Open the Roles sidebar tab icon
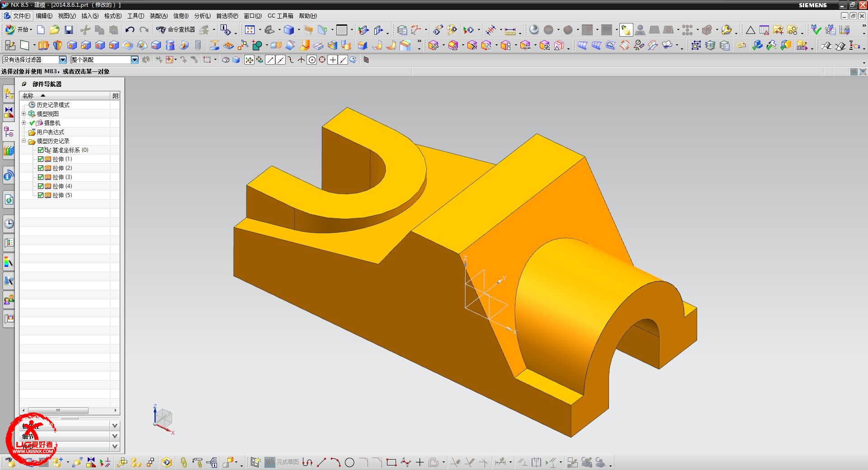The height and width of the screenshot is (470, 868). [9, 299]
